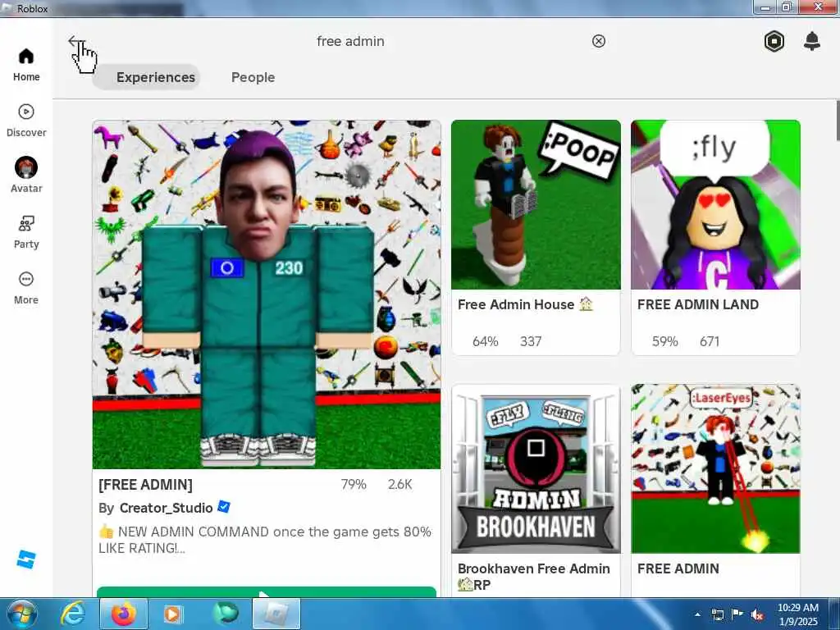This screenshot has height=630, width=840.
Task: Clear the search with the X icon
Action: point(598,41)
